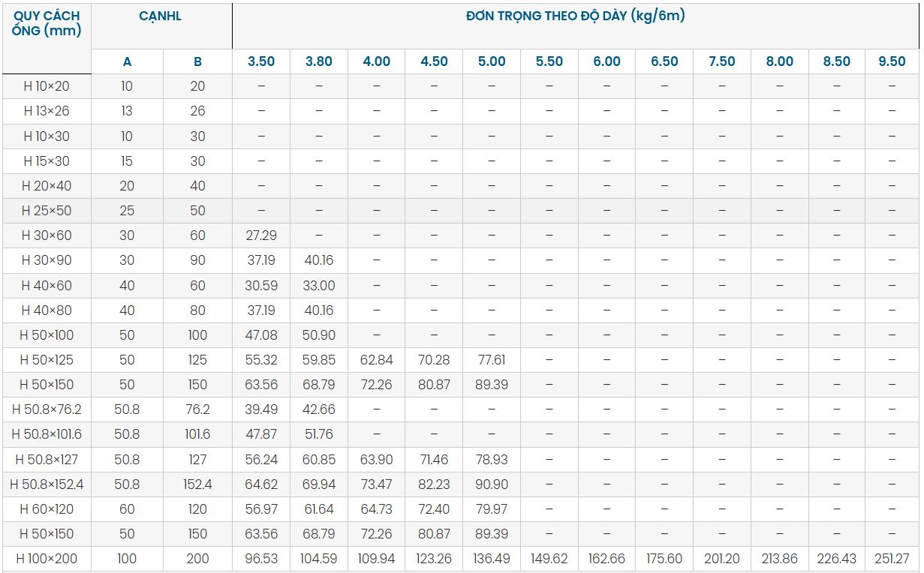The width and height of the screenshot is (924, 573).
Task: Click the 213.86 weight value
Action: point(780,559)
